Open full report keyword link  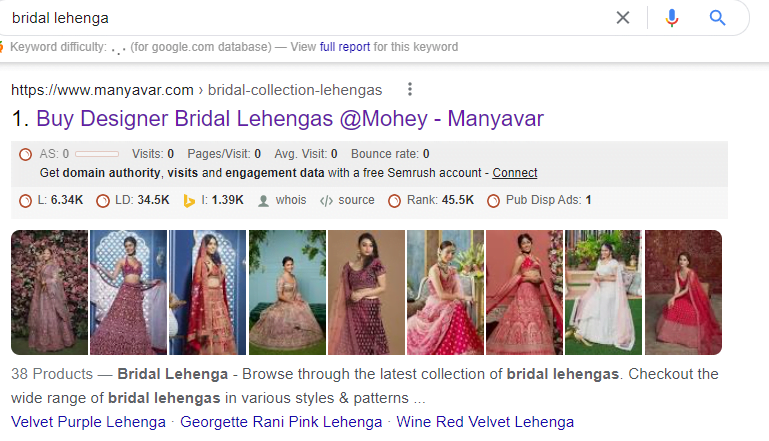pyautogui.click(x=345, y=47)
